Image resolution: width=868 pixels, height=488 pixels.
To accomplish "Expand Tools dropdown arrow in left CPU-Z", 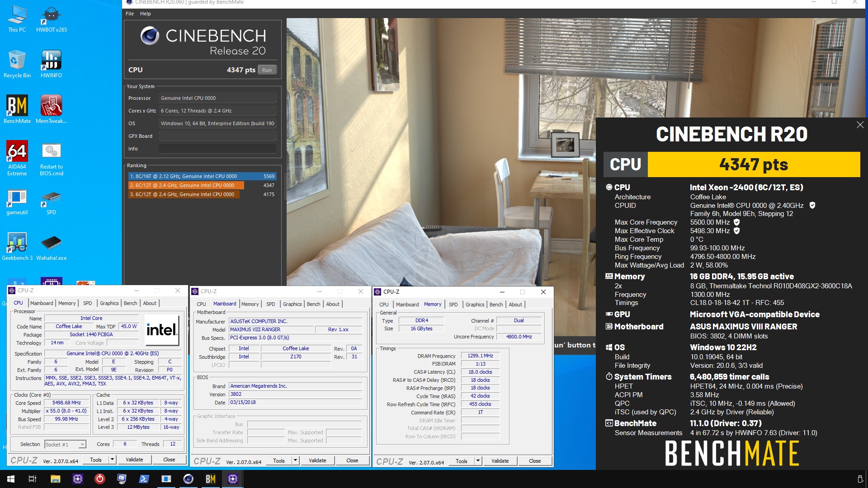I will (112, 460).
